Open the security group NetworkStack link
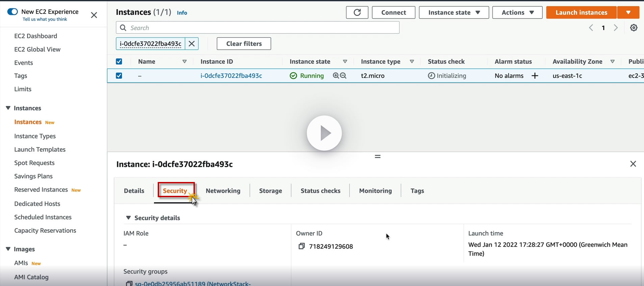The height and width of the screenshot is (286, 644). 193,284
